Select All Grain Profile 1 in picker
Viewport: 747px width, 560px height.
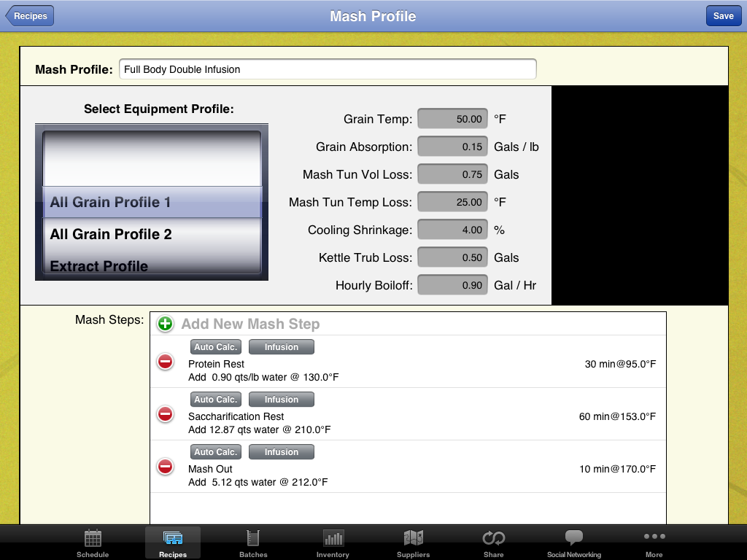point(152,203)
